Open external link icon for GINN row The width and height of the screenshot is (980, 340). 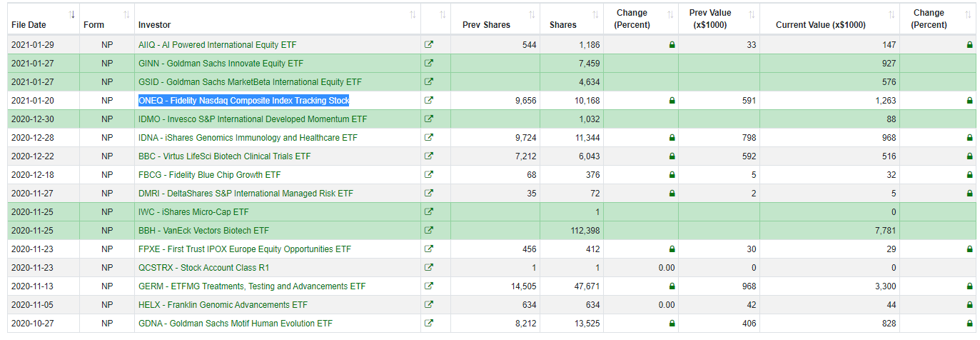pos(428,63)
